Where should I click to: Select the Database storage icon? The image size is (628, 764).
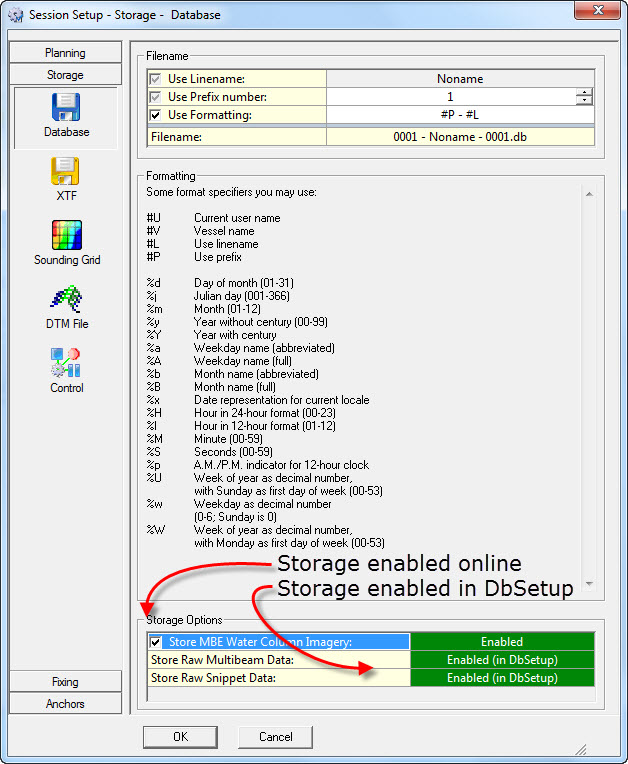coord(66,108)
